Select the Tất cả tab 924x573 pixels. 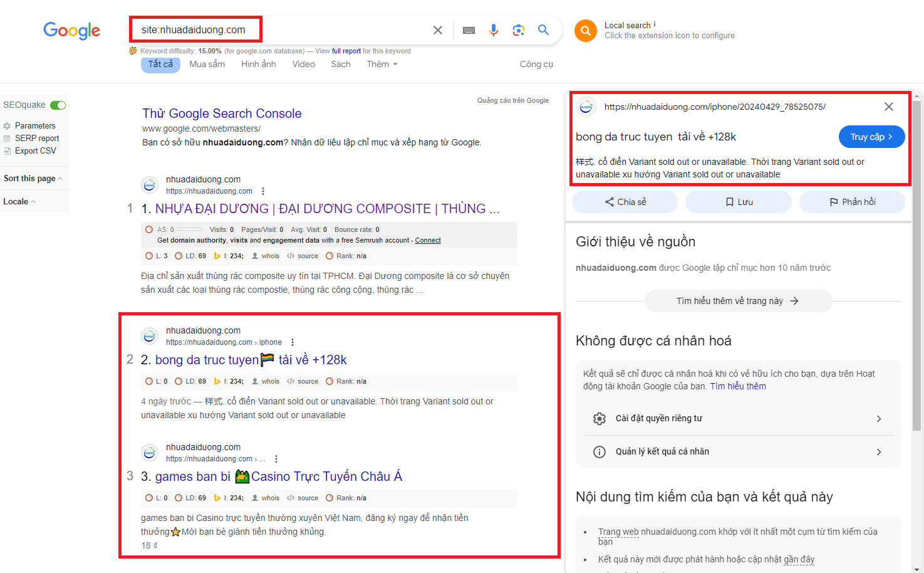tap(160, 64)
